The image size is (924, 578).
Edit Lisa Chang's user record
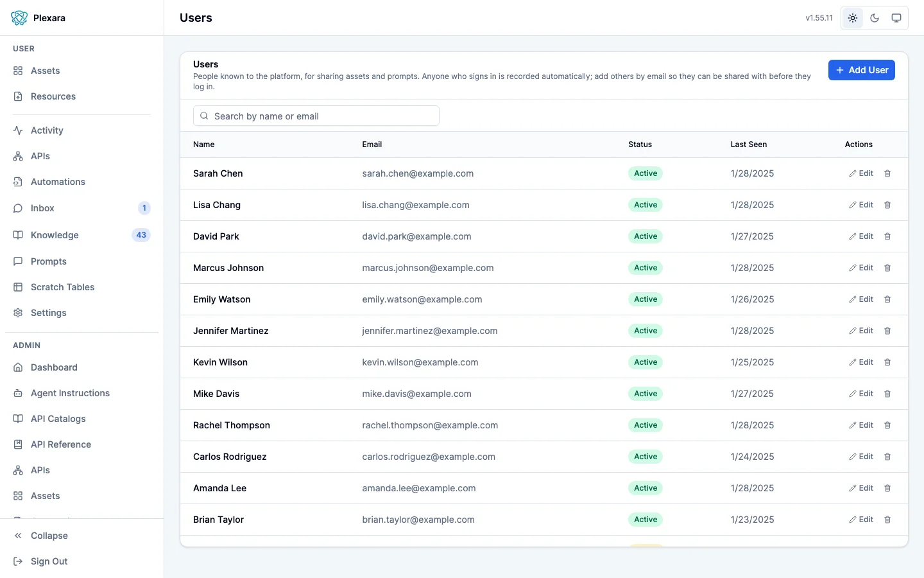click(x=861, y=205)
